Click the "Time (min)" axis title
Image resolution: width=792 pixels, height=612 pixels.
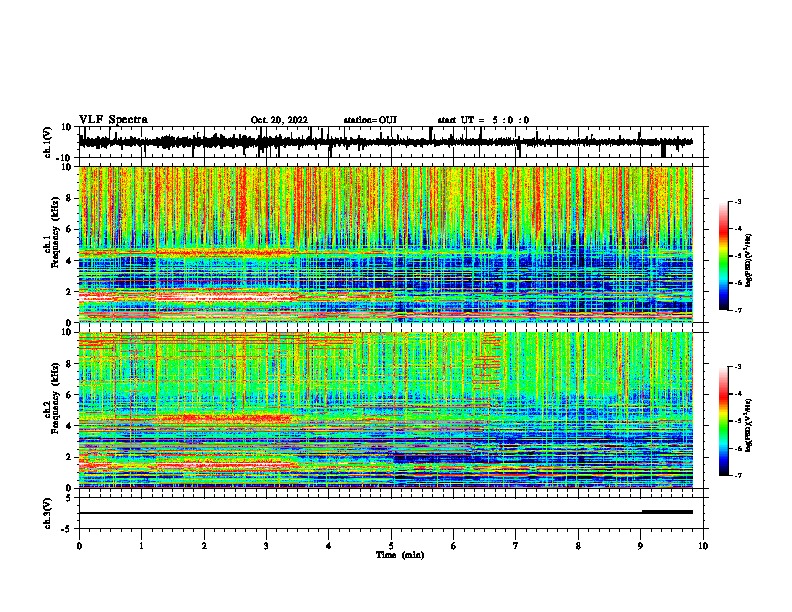[x=400, y=555]
